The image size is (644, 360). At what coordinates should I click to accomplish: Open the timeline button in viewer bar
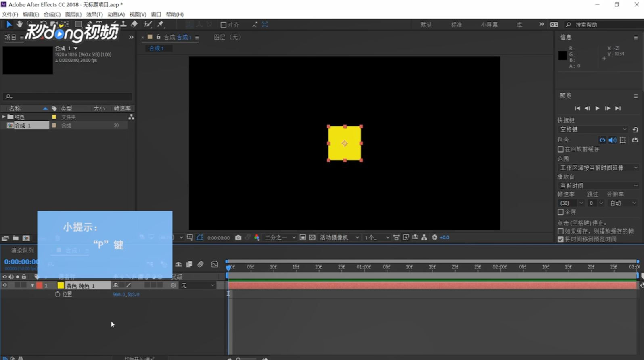tap(415, 237)
